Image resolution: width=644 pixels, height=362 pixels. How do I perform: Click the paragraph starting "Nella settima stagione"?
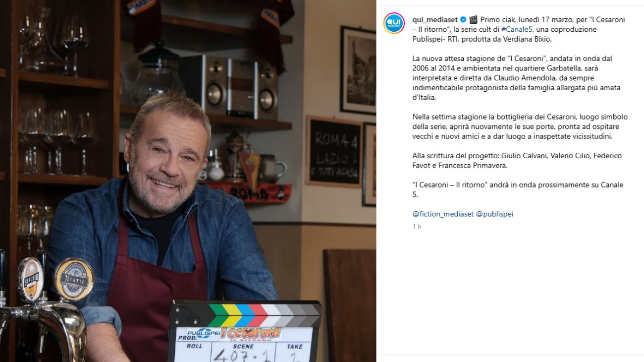coord(520,126)
